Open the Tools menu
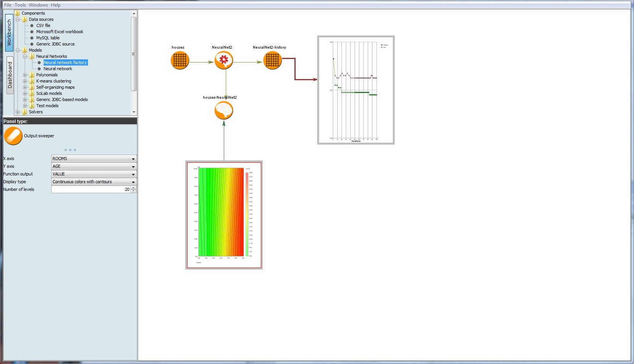 (x=20, y=5)
